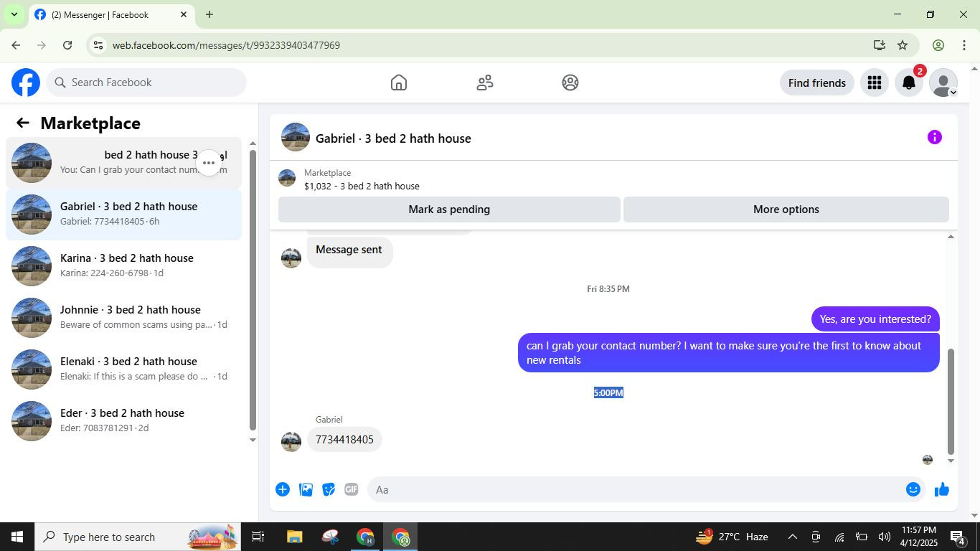Focus the Search Facebook field

tap(146, 83)
